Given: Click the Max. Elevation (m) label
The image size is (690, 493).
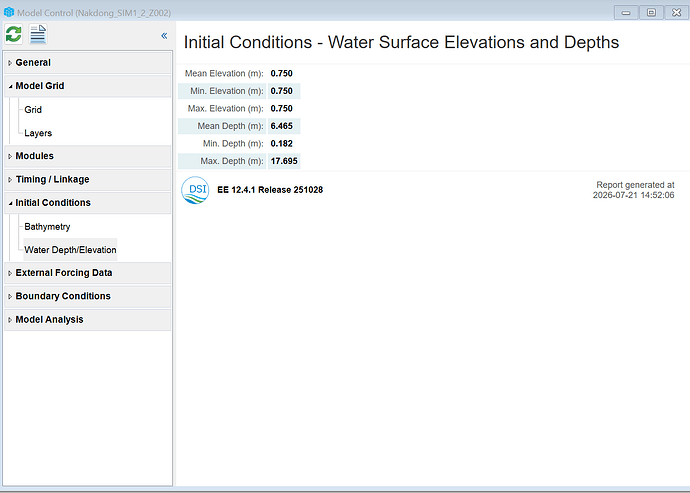Looking at the screenshot, I should point(226,109).
